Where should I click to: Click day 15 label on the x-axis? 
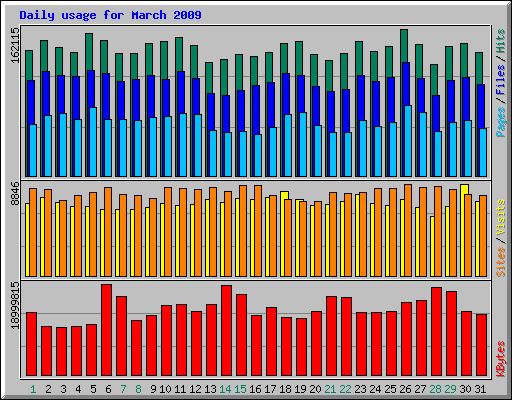[x=240, y=389]
